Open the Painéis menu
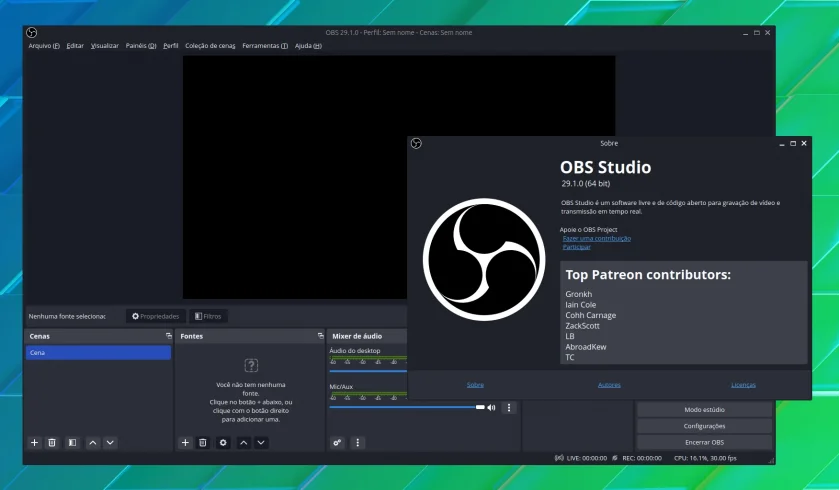The height and width of the screenshot is (490, 840). pos(141,46)
